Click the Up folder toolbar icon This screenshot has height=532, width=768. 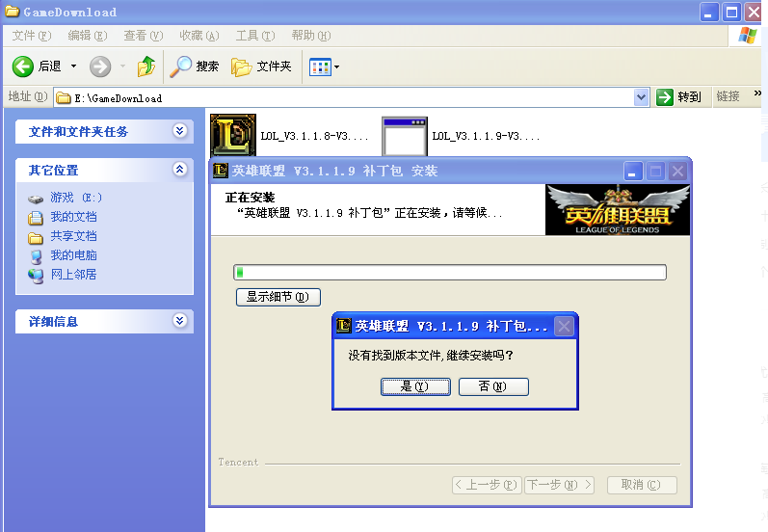tap(146, 66)
